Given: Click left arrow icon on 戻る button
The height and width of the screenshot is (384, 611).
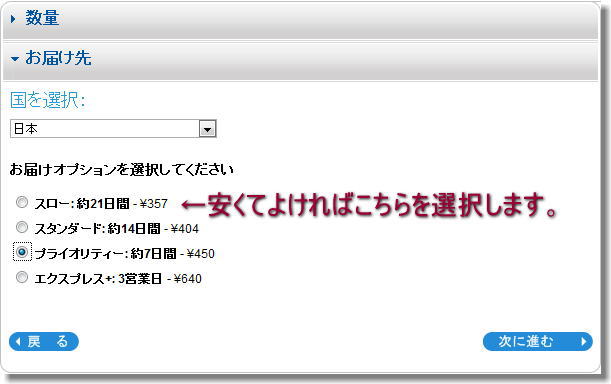Looking at the screenshot, I should (x=18, y=342).
